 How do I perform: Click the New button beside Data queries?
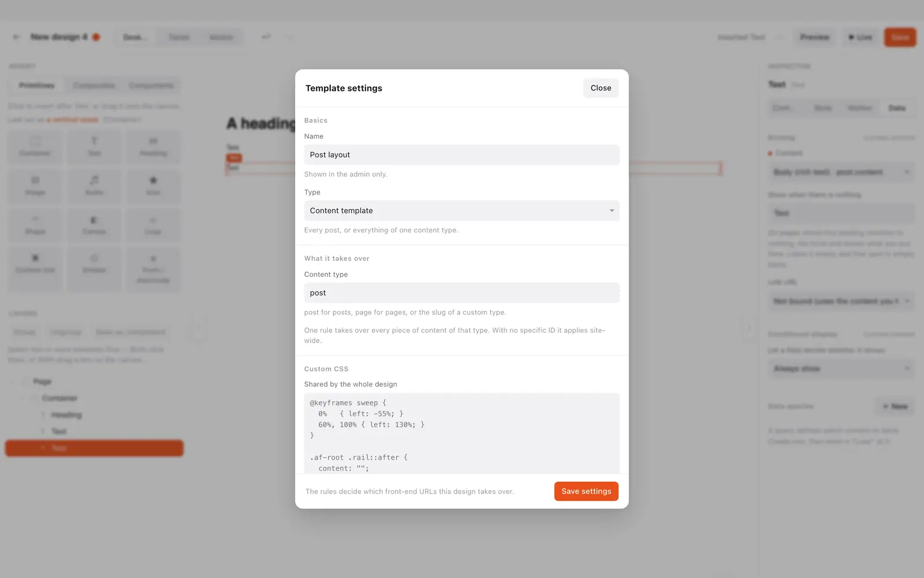pyautogui.click(x=895, y=406)
